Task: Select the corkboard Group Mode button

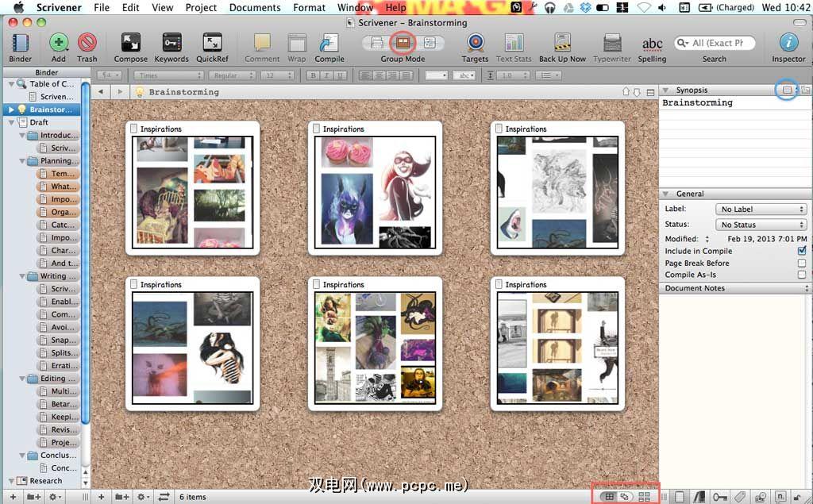Action: pyautogui.click(x=403, y=42)
